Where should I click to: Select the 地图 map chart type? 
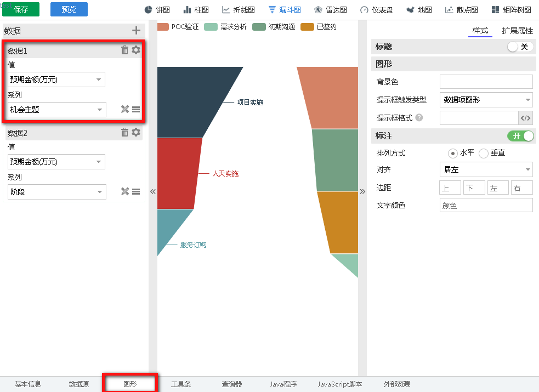[419, 10]
